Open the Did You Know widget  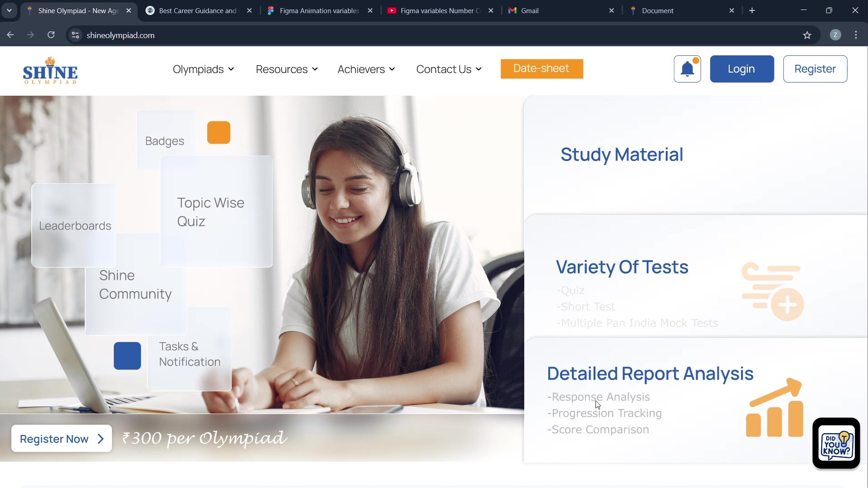click(x=836, y=444)
